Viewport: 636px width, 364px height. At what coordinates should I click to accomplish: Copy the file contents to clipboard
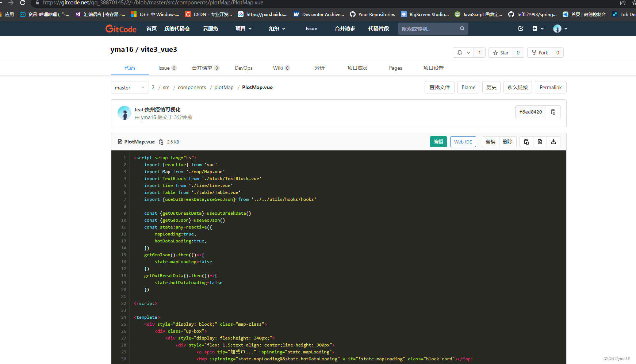(526, 142)
